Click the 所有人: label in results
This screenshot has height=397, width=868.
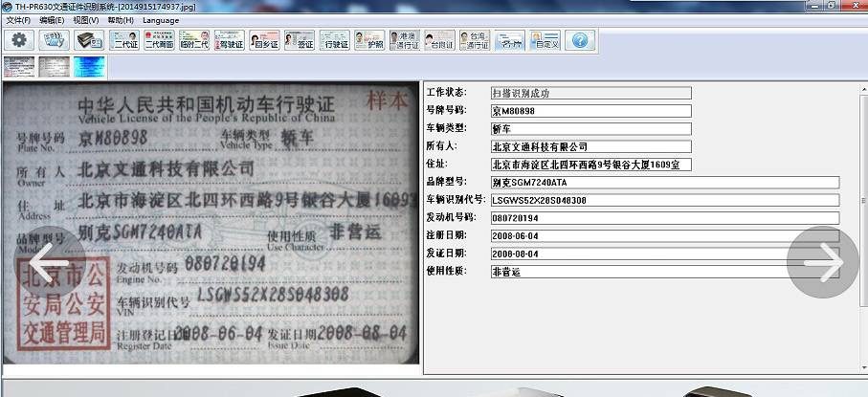pos(442,145)
